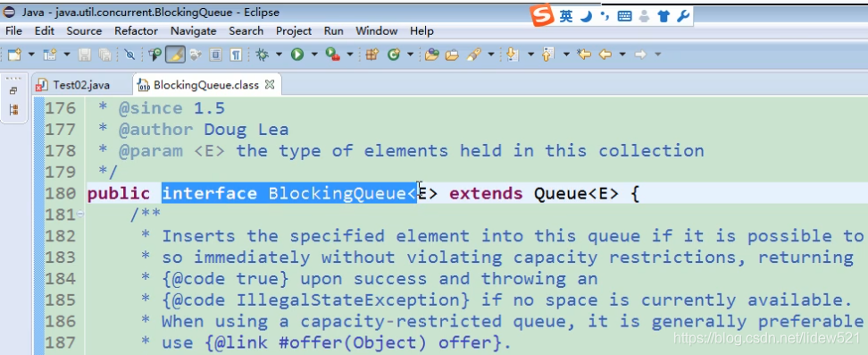
Task: Open the Window menu
Action: pos(377,31)
